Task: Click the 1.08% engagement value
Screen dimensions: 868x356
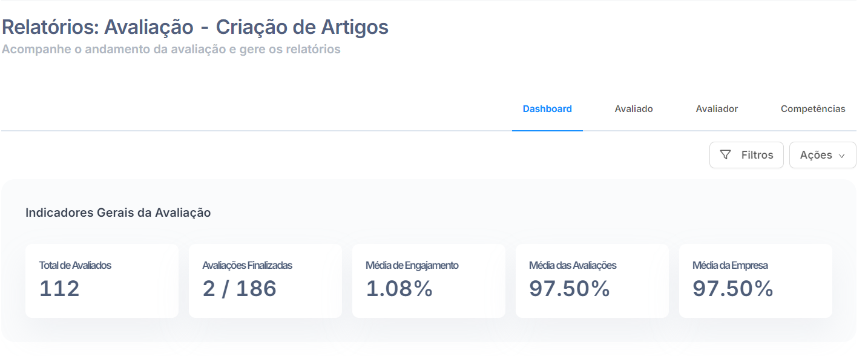Action: click(399, 289)
